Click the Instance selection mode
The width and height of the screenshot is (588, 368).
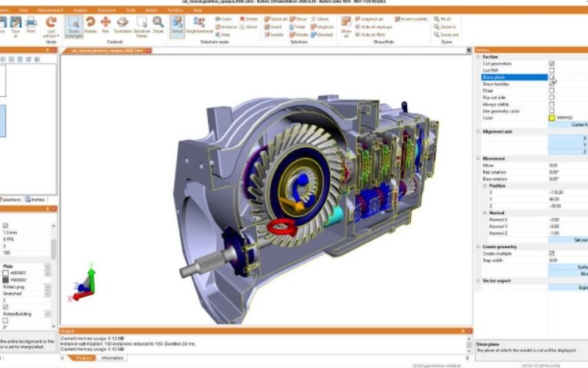226,26
